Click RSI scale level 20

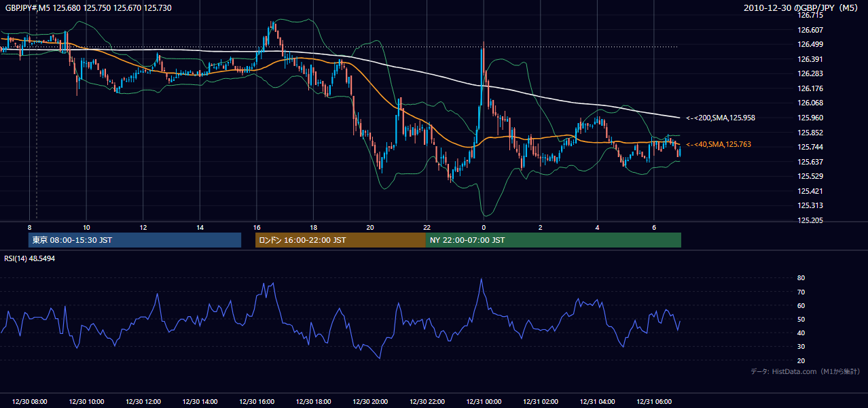[x=801, y=360]
